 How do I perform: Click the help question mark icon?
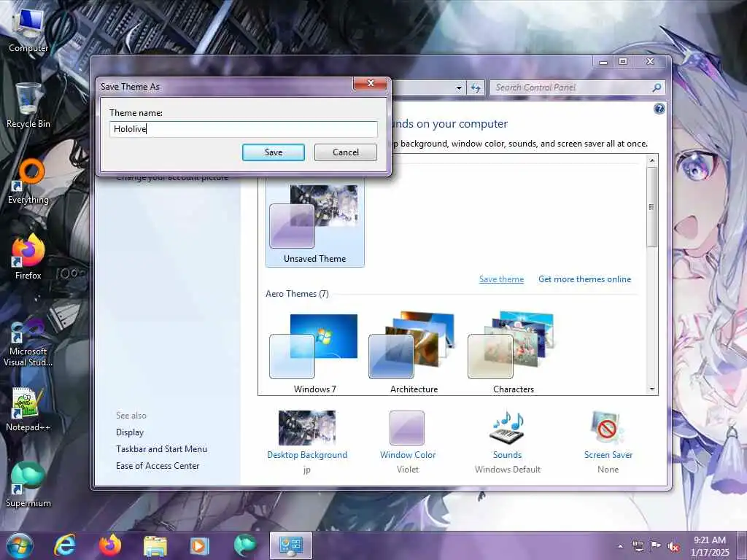659,109
